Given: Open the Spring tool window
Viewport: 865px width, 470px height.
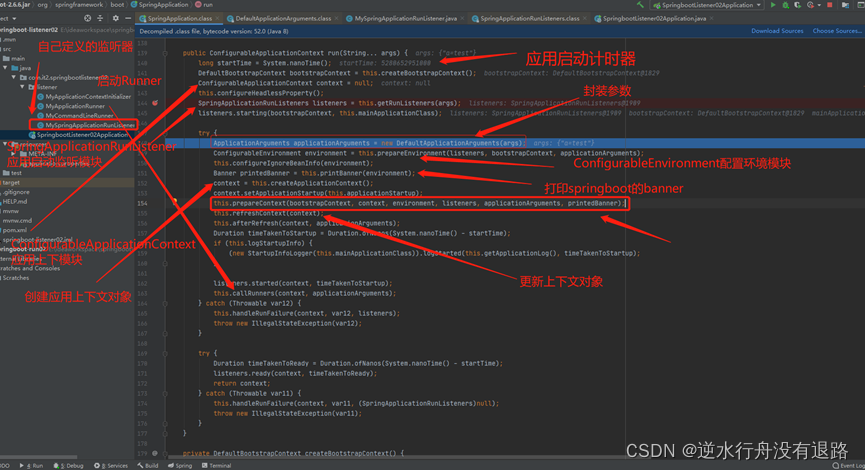Looking at the screenshot, I should coord(180,466).
